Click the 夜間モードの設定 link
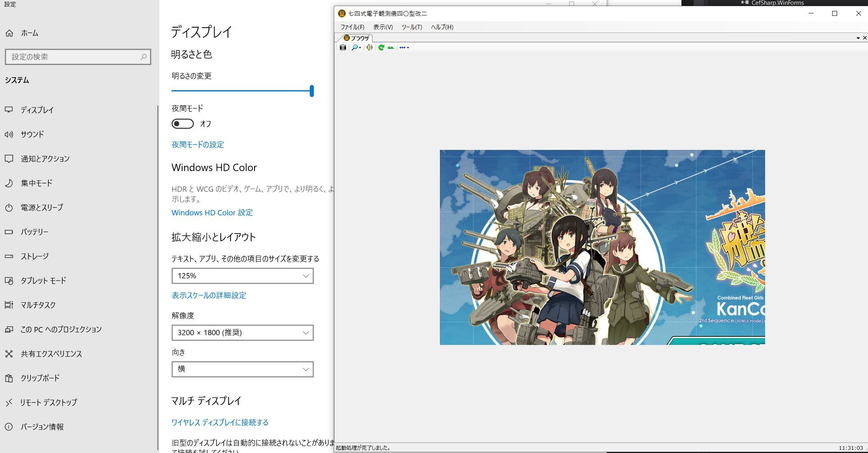The height and width of the screenshot is (453, 868). tap(198, 145)
